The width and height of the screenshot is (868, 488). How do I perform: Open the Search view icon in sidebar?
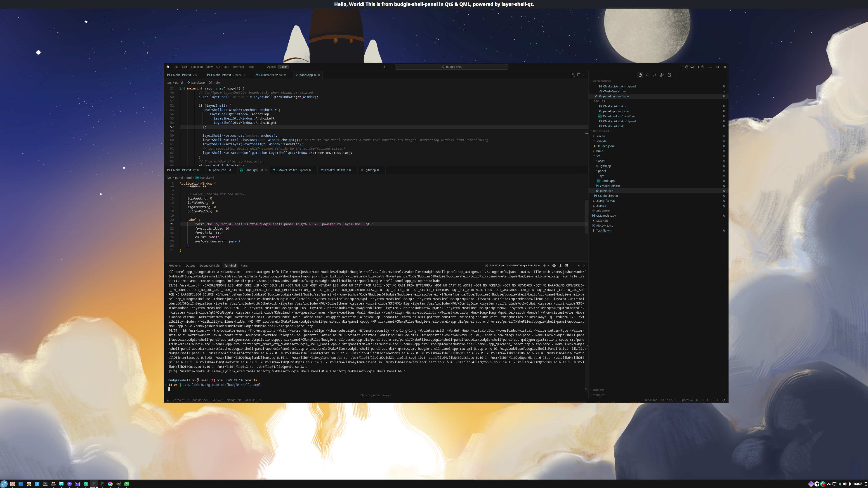pyautogui.click(x=647, y=75)
